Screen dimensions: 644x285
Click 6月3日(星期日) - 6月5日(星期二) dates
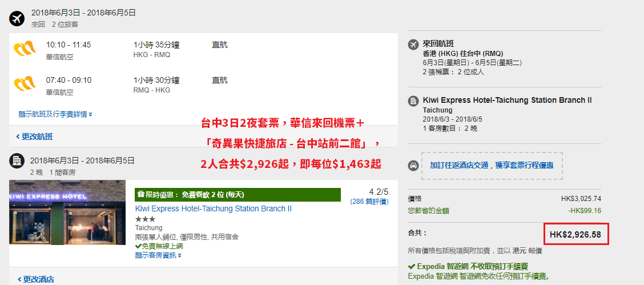pyautogui.click(x=472, y=63)
